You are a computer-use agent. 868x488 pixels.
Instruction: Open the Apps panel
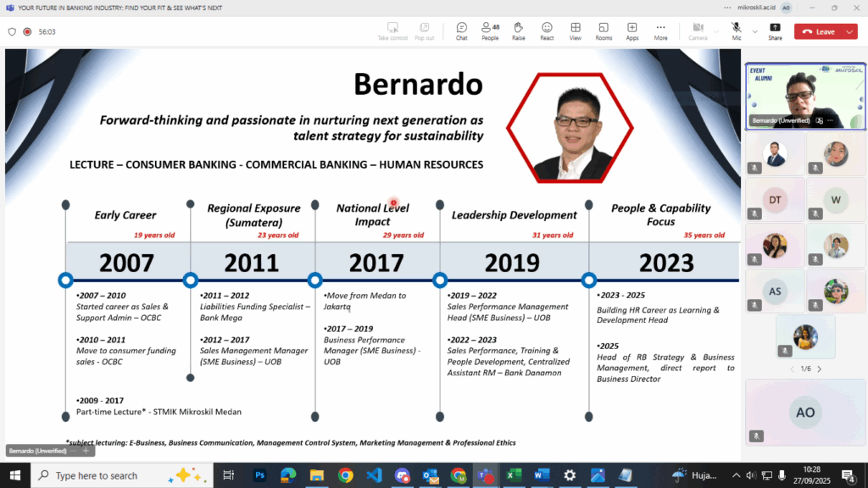pos(632,31)
